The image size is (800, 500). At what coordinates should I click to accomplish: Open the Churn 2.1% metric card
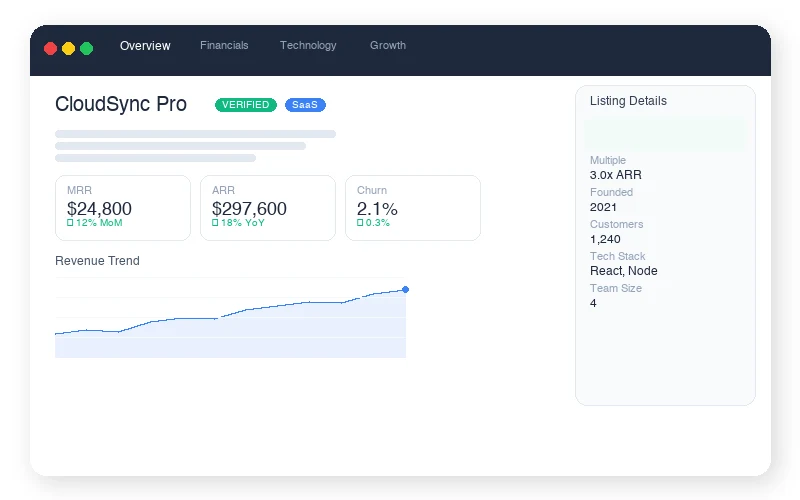[x=413, y=208]
